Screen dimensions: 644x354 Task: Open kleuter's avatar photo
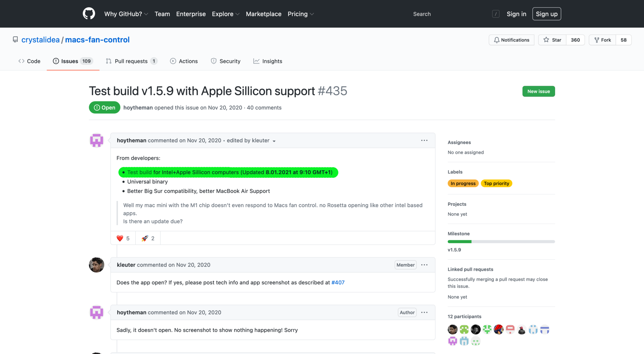[x=97, y=265]
